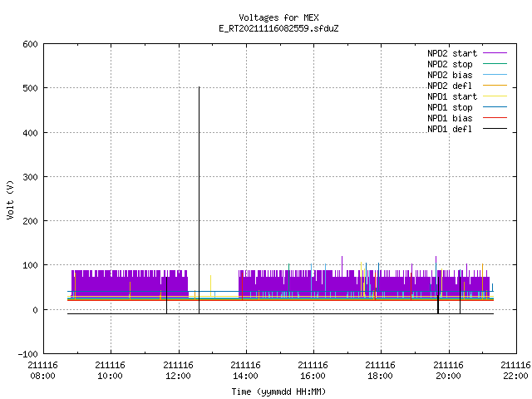
Task: Click the black spike just before 12:00
Action: tap(166, 295)
